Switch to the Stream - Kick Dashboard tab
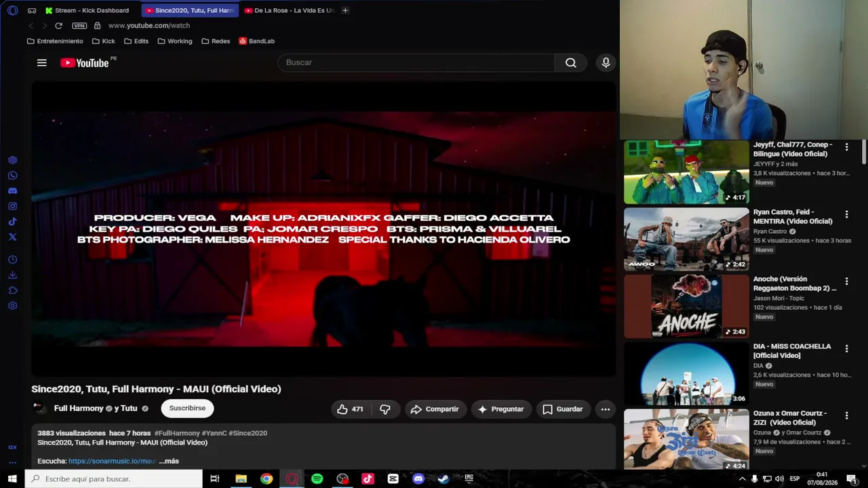This screenshot has width=868, height=488. pos(87,10)
